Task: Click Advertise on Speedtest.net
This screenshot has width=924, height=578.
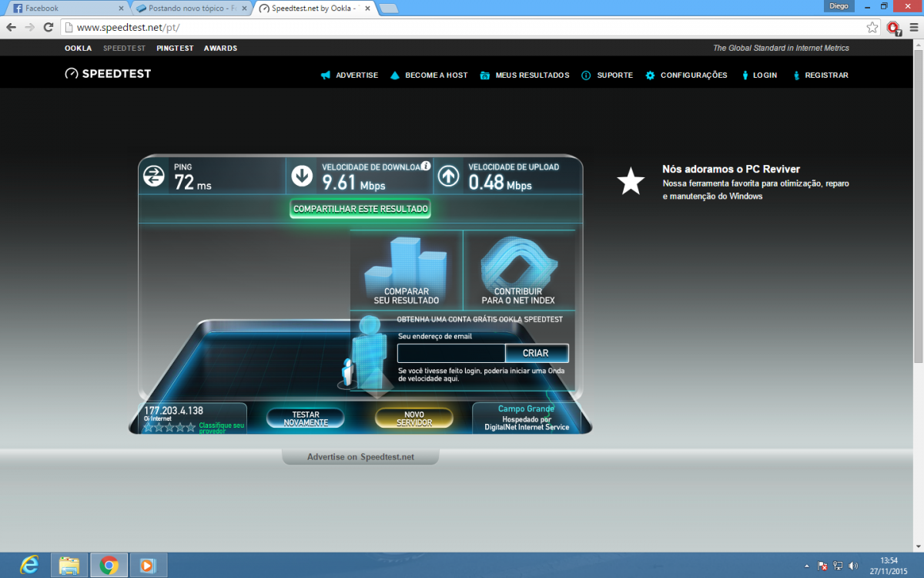Action: click(x=360, y=457)
